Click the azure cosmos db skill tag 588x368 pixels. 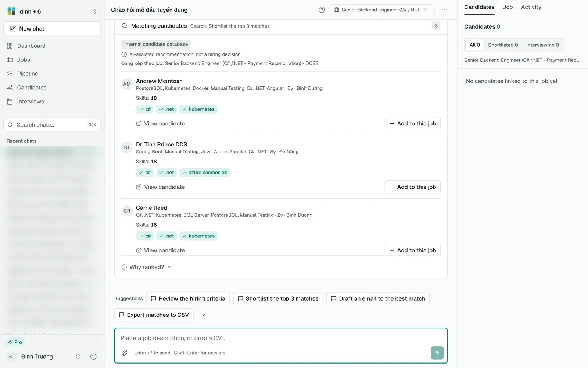pyautogui.click(x=205, y=173)
